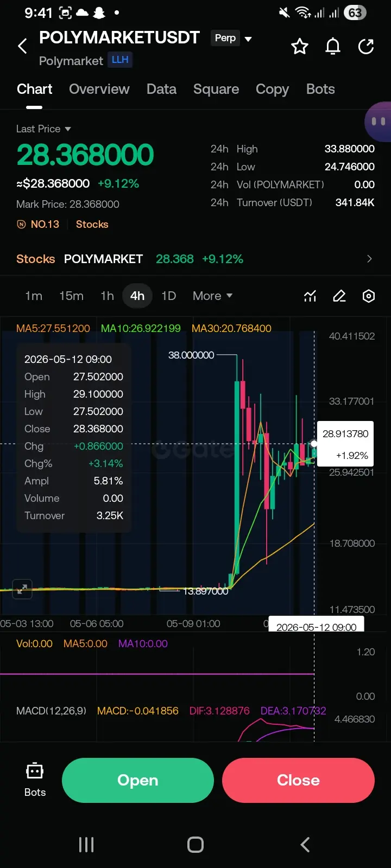Tap the DIF:3.128876 value
The image size is (391, 868).
click(219, 711)
